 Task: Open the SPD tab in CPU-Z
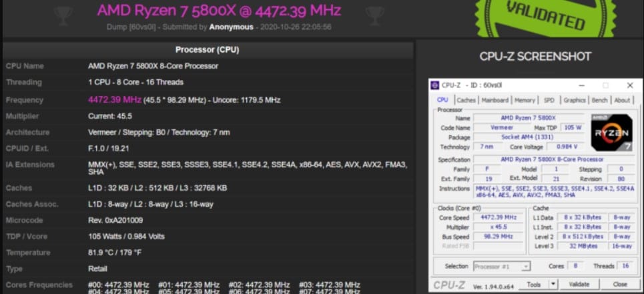pos(549,100)
